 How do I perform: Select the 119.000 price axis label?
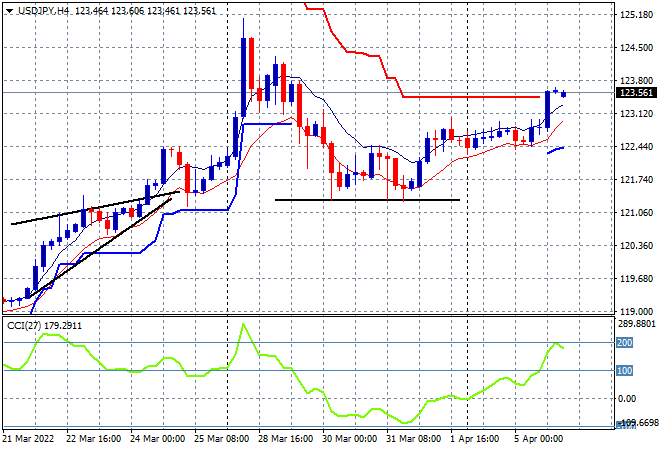[x=636, y=312]
